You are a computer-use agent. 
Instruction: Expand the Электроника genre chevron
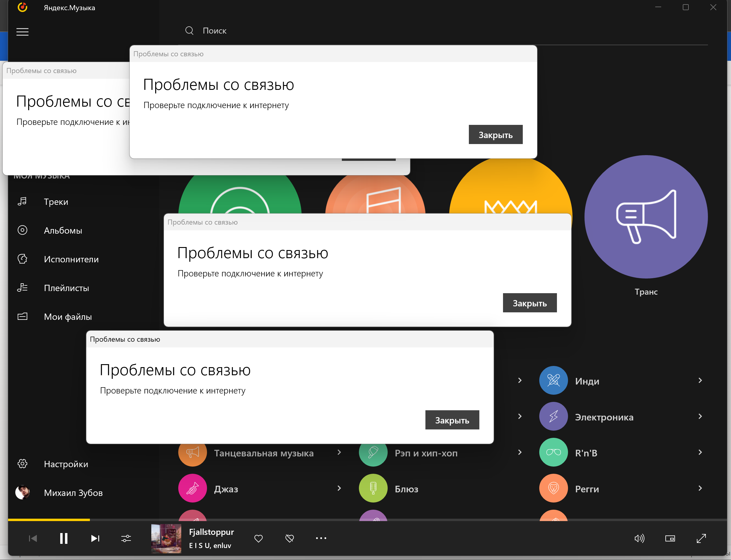[700, 416]
